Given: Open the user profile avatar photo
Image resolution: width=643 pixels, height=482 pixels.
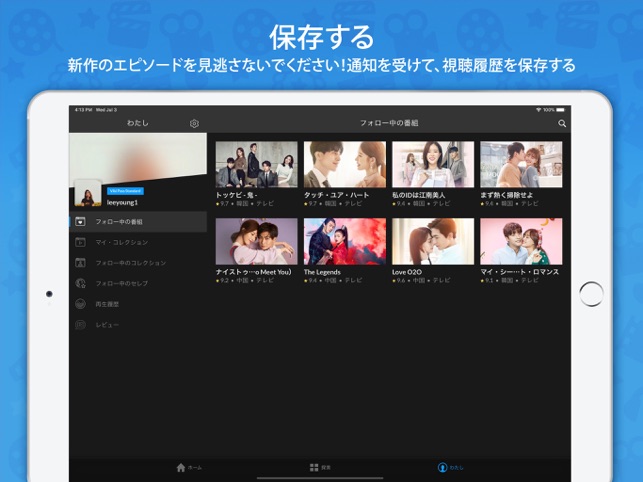Looking at the screenshot, I should (x=89, y=193).
